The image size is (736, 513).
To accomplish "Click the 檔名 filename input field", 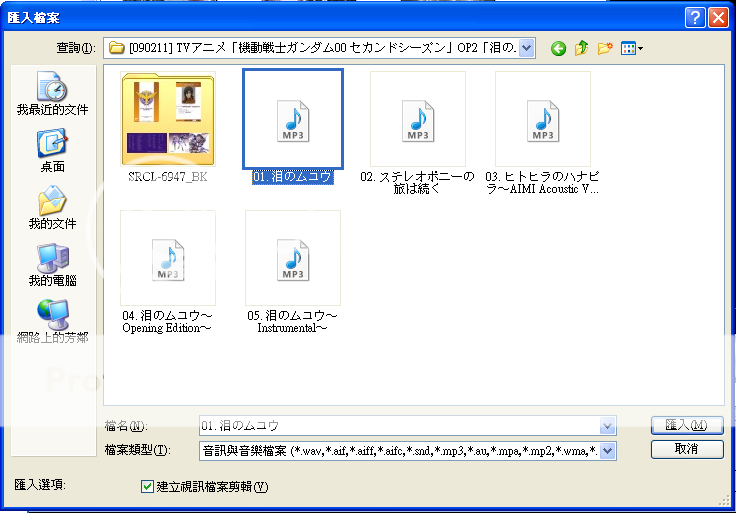I will 398,426.
